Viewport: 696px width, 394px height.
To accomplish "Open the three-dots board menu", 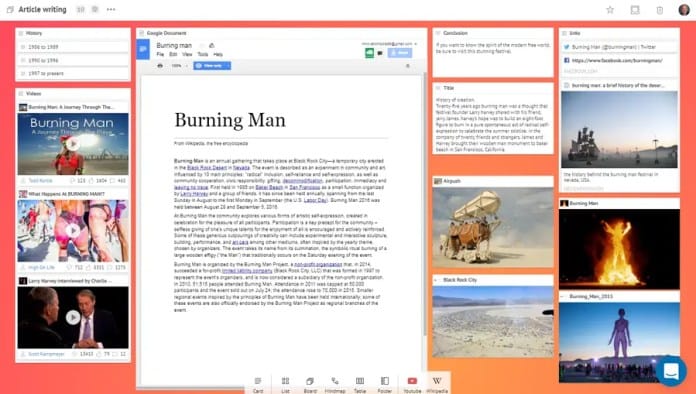I will tap(111, 9).
